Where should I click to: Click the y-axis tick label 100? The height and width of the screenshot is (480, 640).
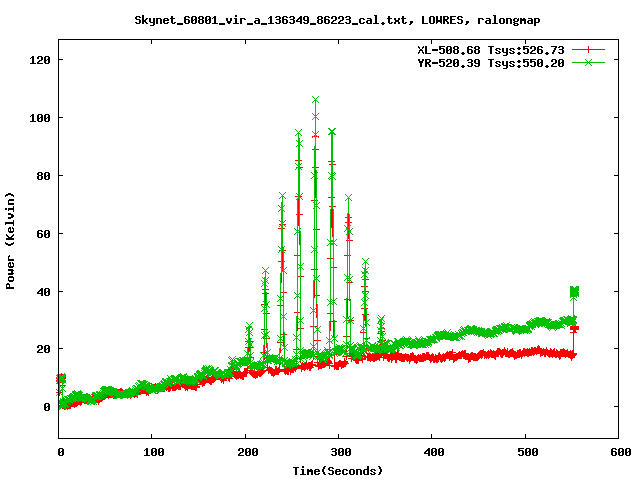(x=40, y=118)
